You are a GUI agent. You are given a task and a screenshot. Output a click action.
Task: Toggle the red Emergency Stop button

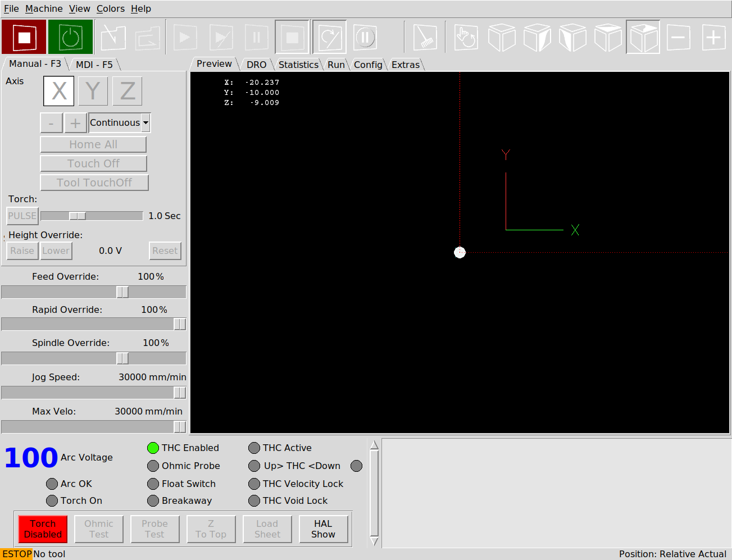pyautogui.click(x=24, y=37)
